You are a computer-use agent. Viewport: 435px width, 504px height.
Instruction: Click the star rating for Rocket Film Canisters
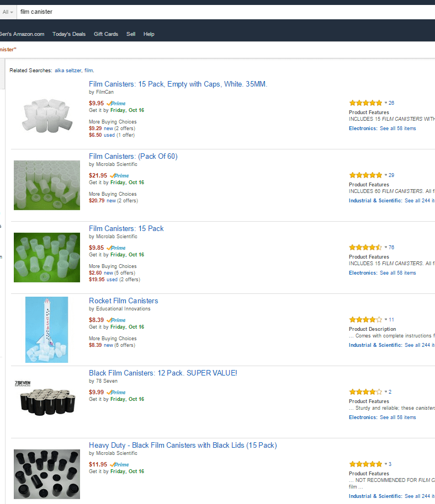tap(365, 320)
